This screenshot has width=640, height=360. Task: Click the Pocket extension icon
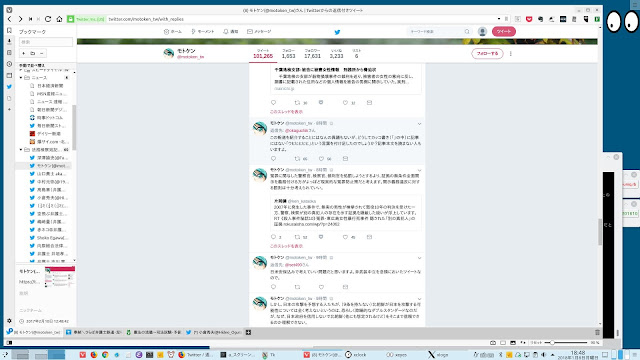(529, 19)
